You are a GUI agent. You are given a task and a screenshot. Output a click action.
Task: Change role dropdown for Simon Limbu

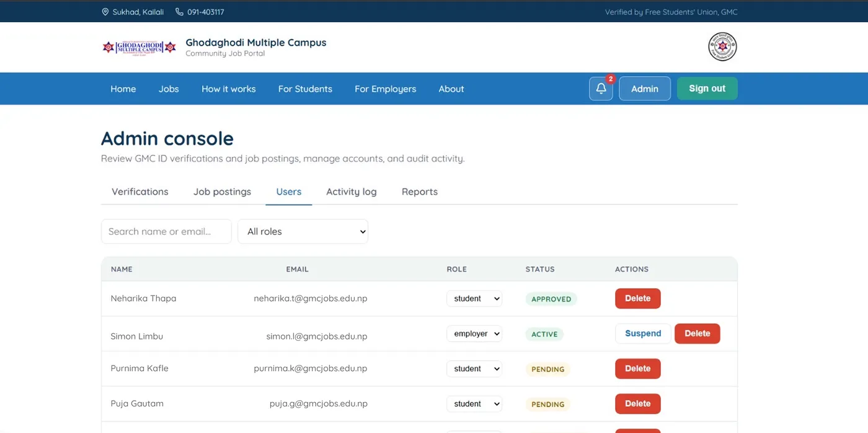point(474,333)
